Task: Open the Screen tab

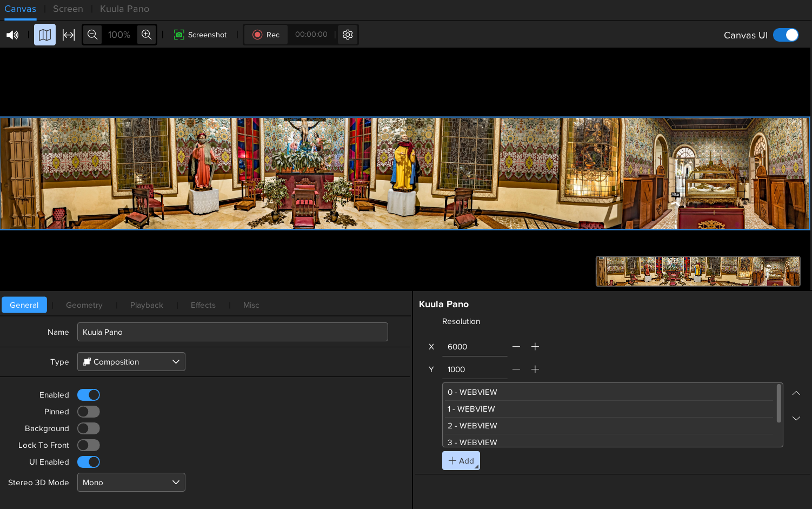Action: click(x=68, y=9)
